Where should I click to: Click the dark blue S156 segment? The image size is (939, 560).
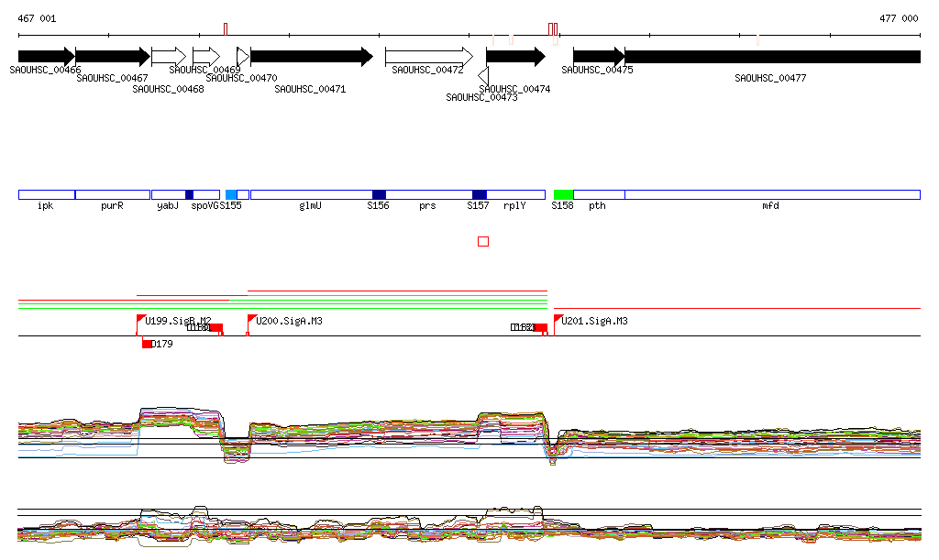[x=379, y=195]
